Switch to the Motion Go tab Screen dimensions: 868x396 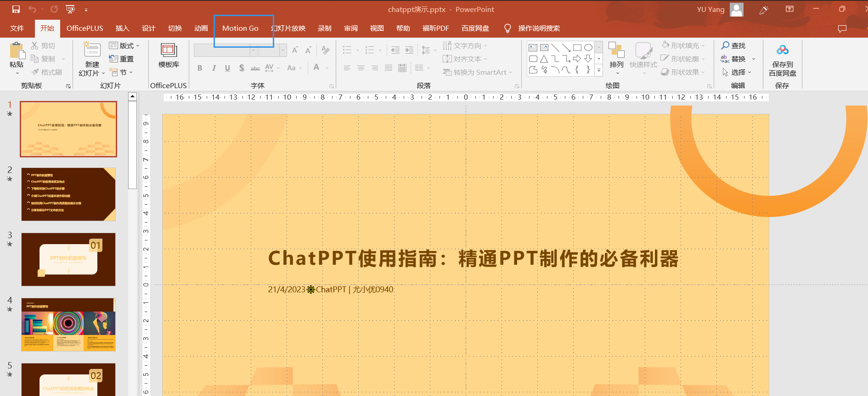(x=240, y=28)
